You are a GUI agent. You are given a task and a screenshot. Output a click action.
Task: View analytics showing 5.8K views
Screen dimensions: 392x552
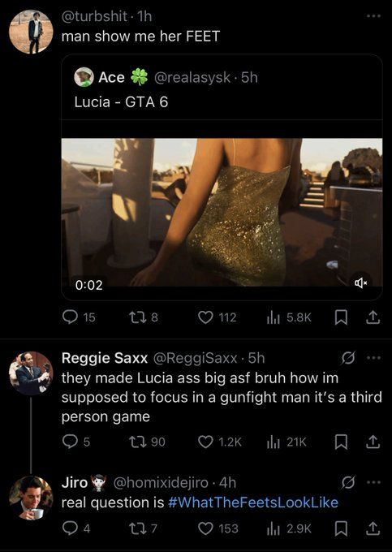(x=273, y=317)
